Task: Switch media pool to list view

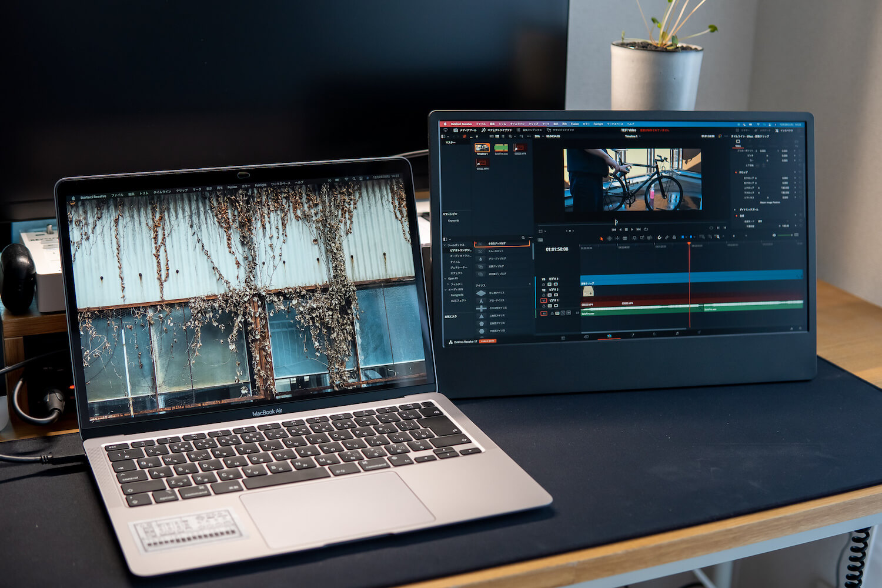Action: pyautogui.click(x=503, y=136)
